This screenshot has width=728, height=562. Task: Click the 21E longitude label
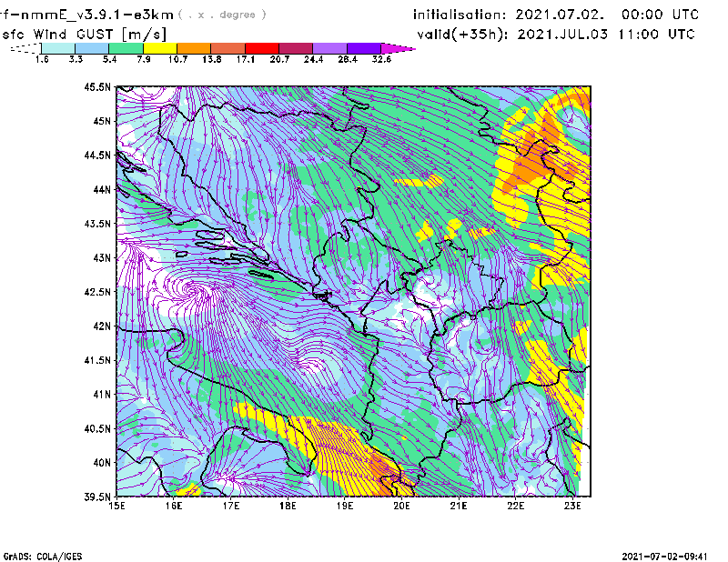click(x=459, y=506)
